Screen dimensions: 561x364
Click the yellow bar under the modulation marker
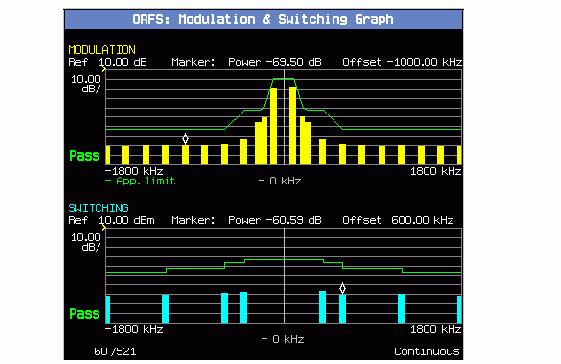[x=185, y=155]
